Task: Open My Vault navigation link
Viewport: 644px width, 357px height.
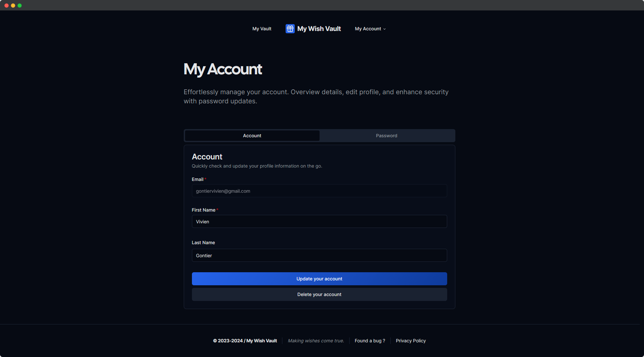Action: pos(262,29)
